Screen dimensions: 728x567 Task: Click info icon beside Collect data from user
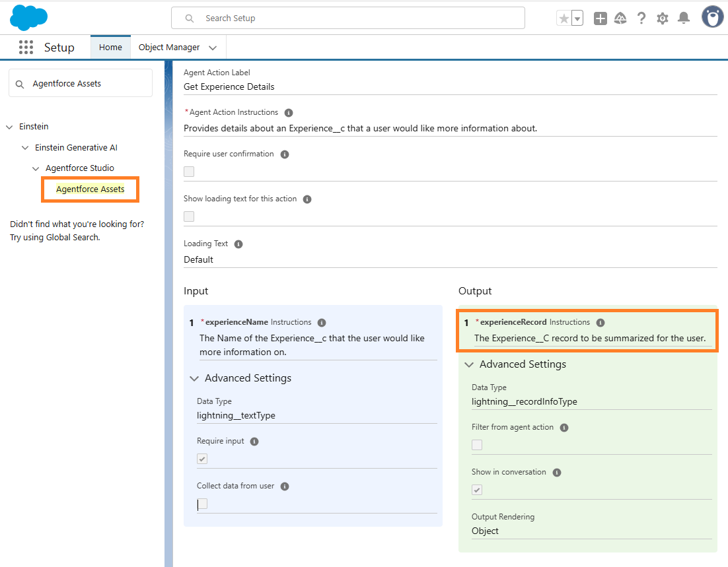285,486
